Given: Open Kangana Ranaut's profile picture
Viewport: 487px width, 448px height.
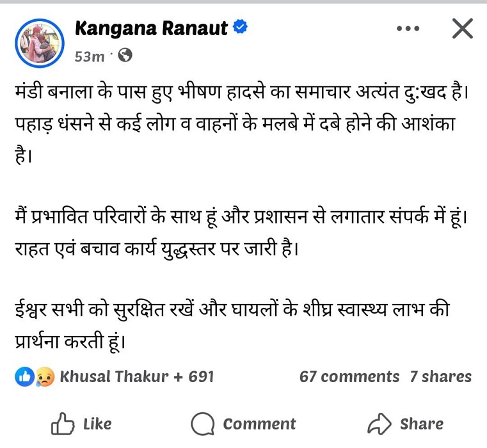Looking at the screenshot, I should 40,43.
